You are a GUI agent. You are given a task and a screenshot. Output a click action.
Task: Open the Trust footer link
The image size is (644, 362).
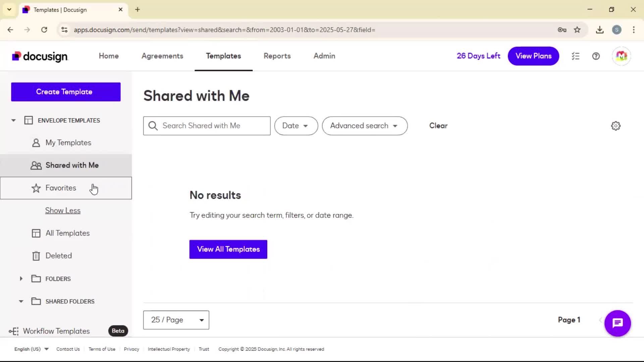coord(204,349)
